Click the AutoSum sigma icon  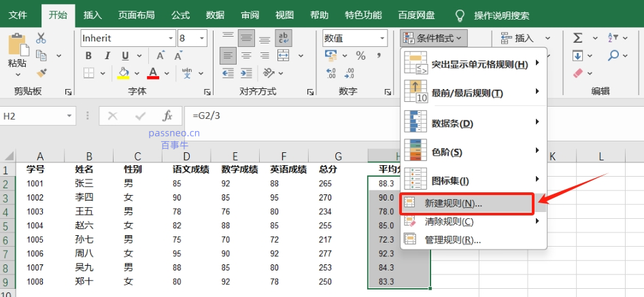click(577, 38)
